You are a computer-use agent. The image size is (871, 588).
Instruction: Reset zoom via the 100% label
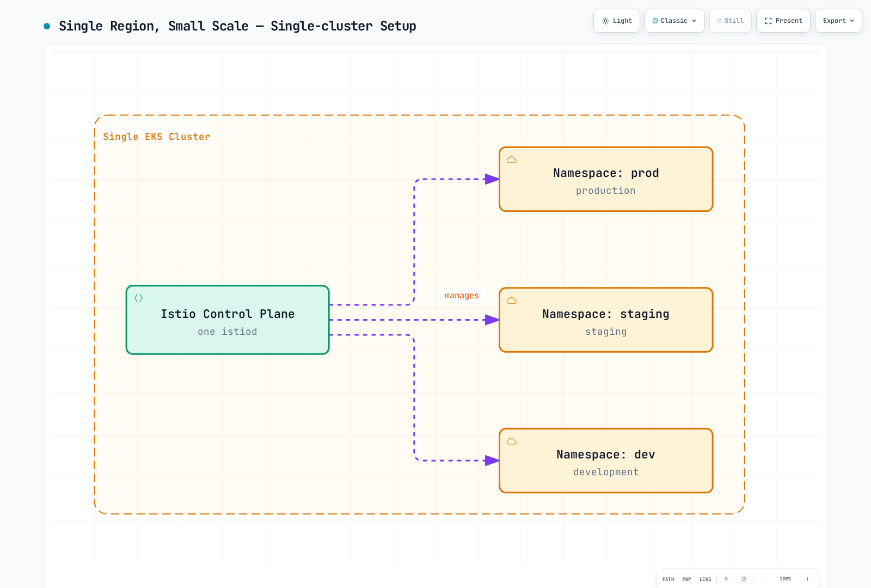click(x=785, y=579)
